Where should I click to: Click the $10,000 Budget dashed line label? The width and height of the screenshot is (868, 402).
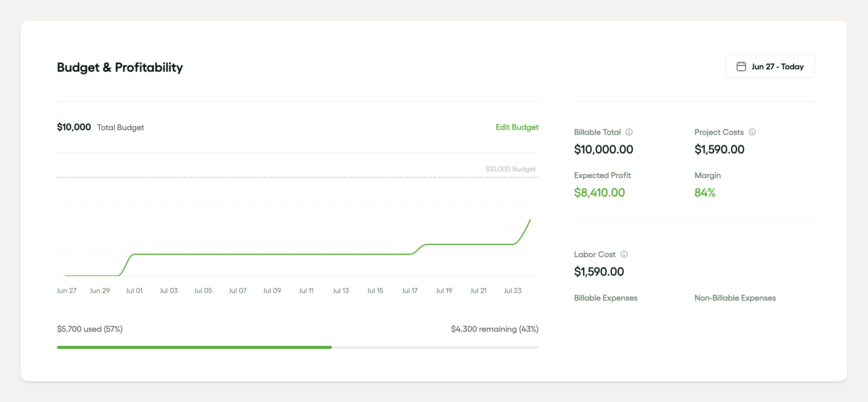pos(510,169)
